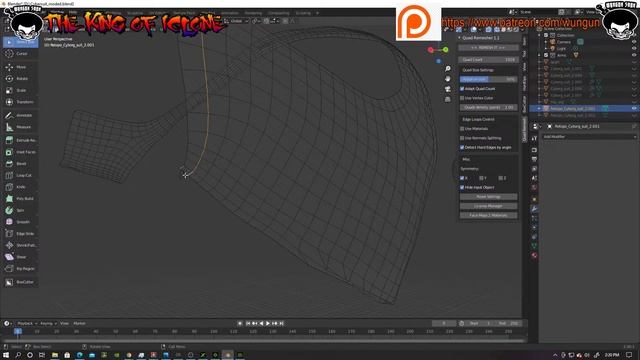Toggle Hide Input Object checkbox

pyautogui.click(x=462, y=187)
